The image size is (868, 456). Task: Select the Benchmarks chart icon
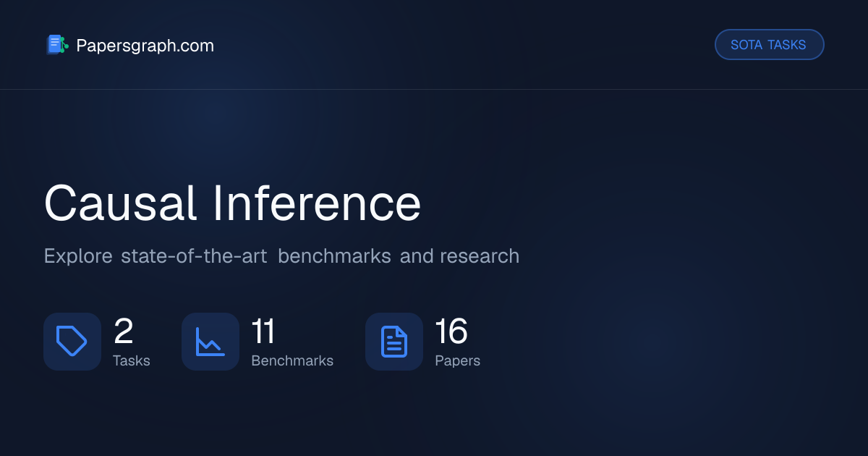[x=210, y=342]
